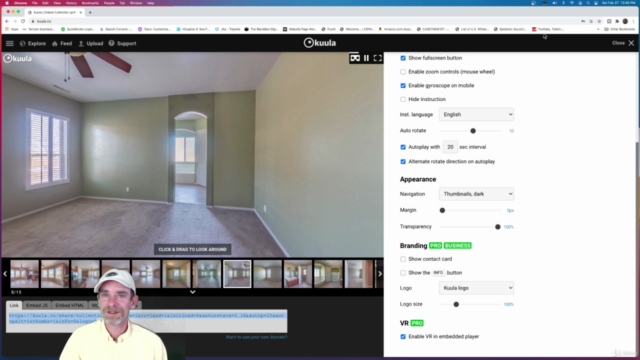Screen dimensions: 640x360
Task: Click the Transparency slider handle
Action: tap(498, 227)
